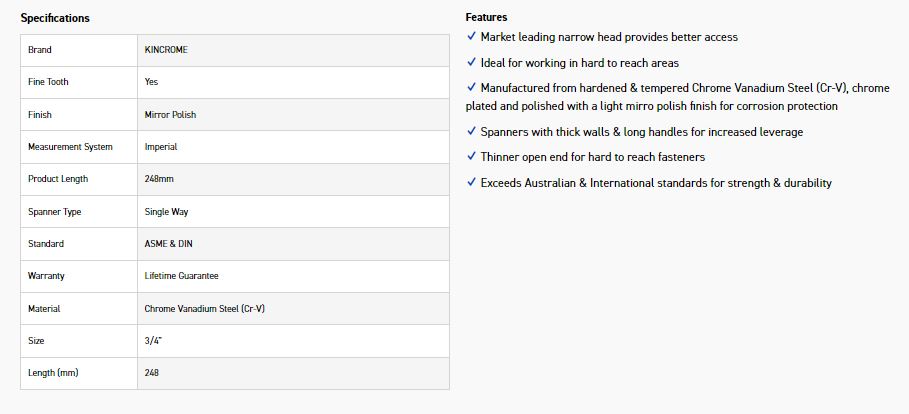This screenshot has width=909, height=414.
Task: Click checkmark beside 'Thinner open end' feature
Action: point(471,157)
